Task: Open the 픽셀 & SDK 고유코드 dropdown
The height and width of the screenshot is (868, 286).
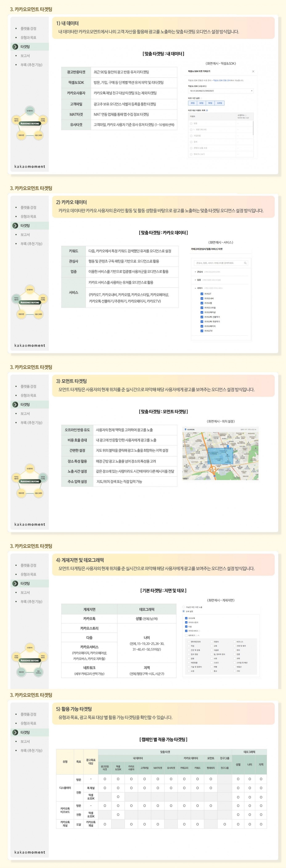Action: [220, 91]
